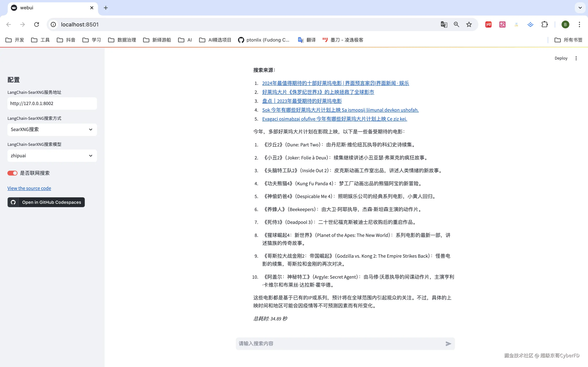Open the Google Translate page icon
Viewport: 588px width, 367px height.
[444, 24]
